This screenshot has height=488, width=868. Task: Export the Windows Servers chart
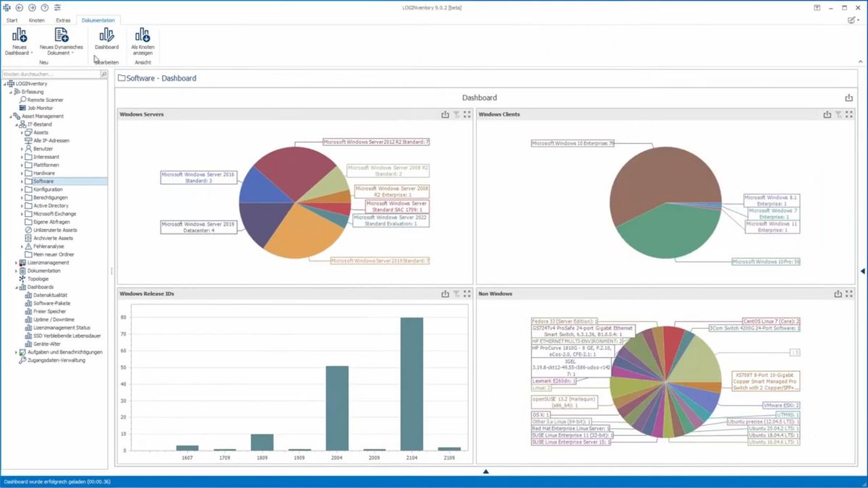click(x=446, y=114)
